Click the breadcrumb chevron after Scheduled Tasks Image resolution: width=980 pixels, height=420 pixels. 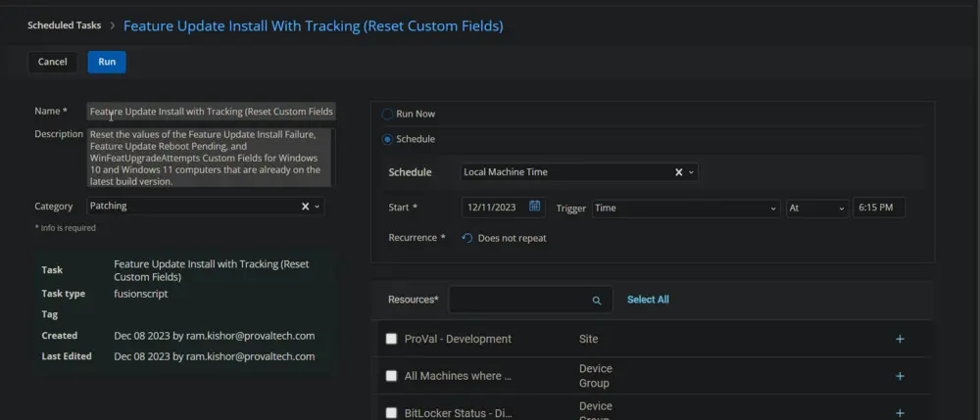113,25
